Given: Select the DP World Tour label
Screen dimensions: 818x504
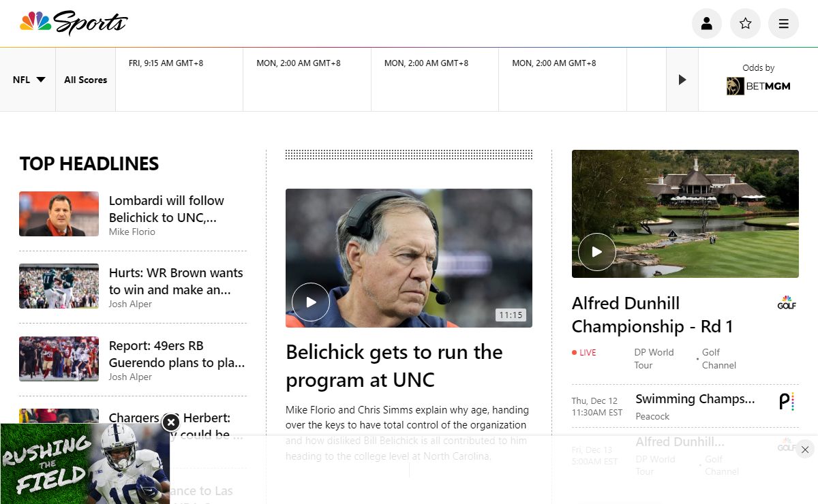Looking at the screenshot, I should tap(654, 359).
